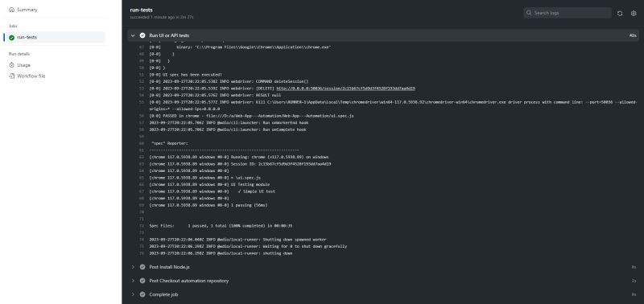Click log line 'COMMAND deleteSession()'

pos(229,82)
